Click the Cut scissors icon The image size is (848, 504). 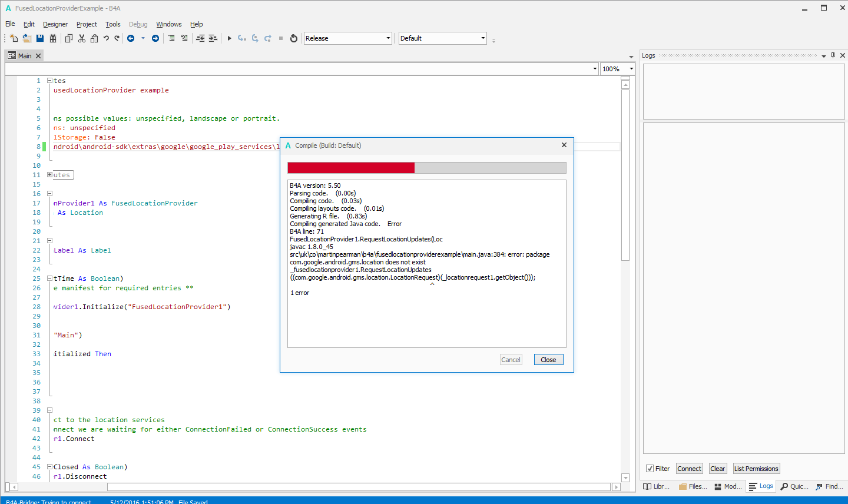pos(82,38)
